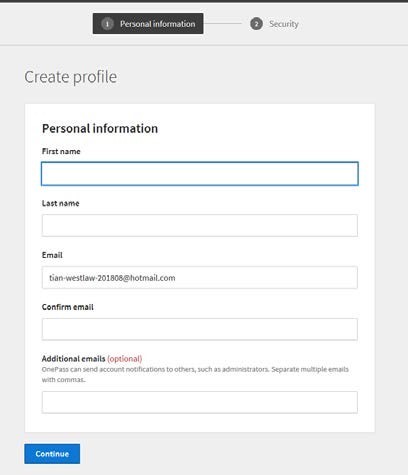Click the step 2 circle icon
This screenshot has height=475, width=408.
pyautogui.click(x=256, y=24)
